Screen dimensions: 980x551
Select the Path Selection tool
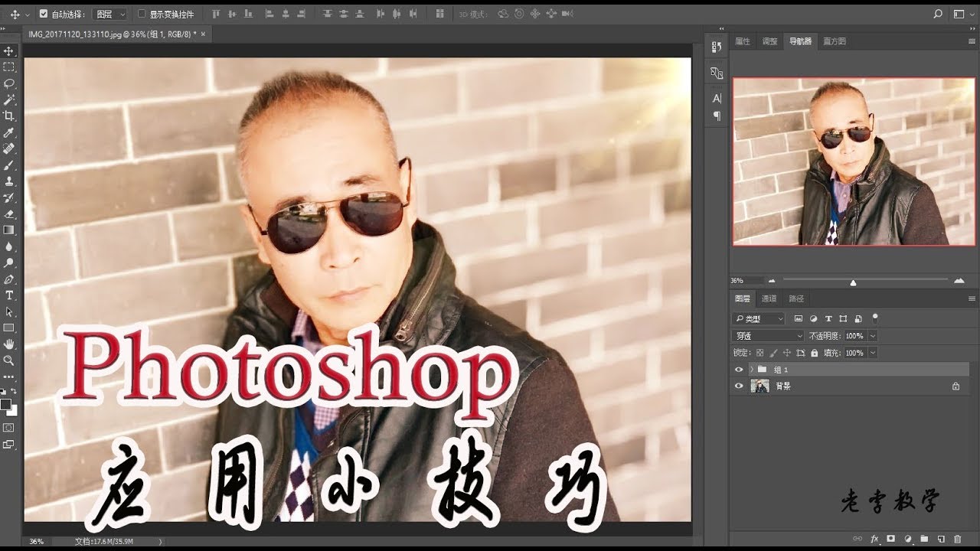coord(9,311)
